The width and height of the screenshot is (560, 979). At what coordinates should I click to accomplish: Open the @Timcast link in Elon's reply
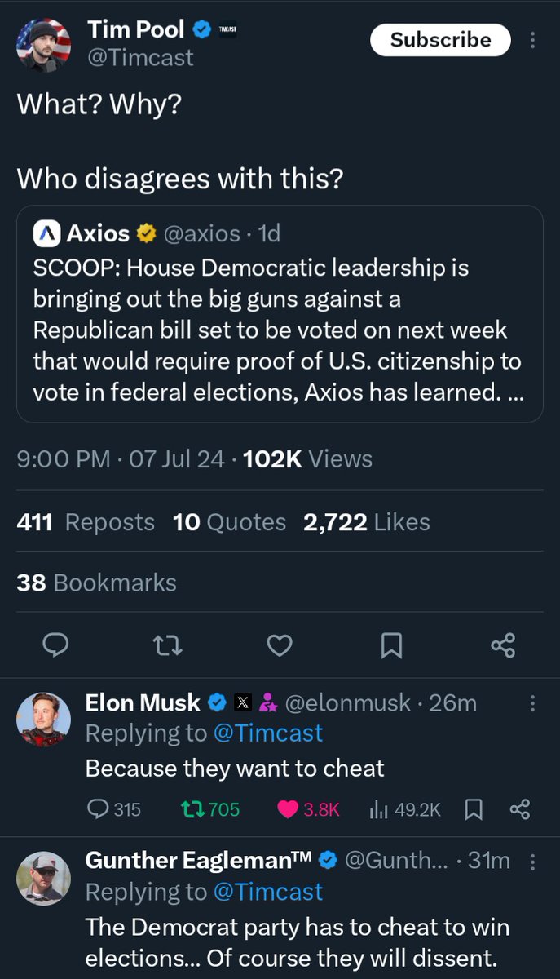(x=267, y=733)
